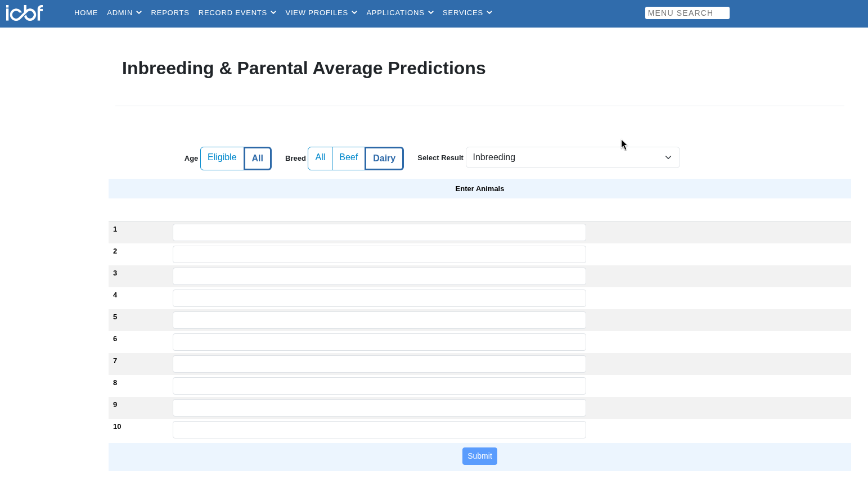
Task: Open the Applications dropdown menu
Action: pos(400,12)
